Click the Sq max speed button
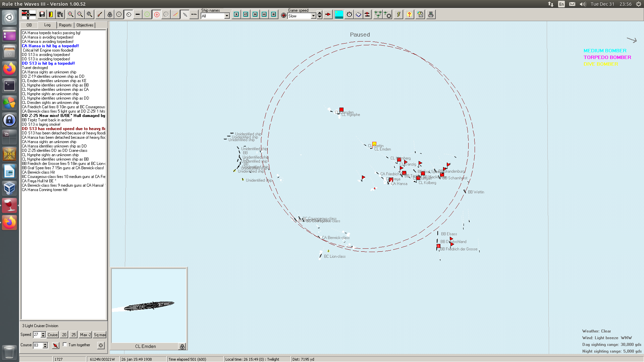Image resolution: width=644 pixels, height=362 pixels. 100,335
